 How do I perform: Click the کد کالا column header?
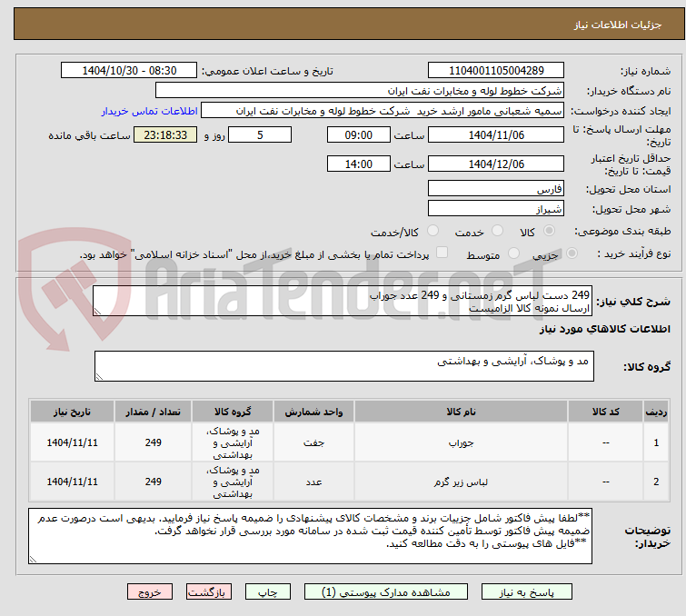(605, 412)
